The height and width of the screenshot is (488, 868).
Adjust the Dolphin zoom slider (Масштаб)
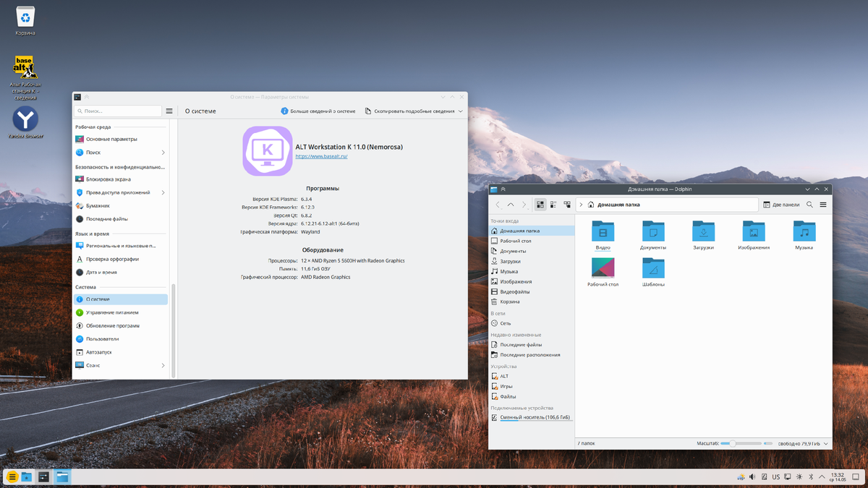click(741, 443)
